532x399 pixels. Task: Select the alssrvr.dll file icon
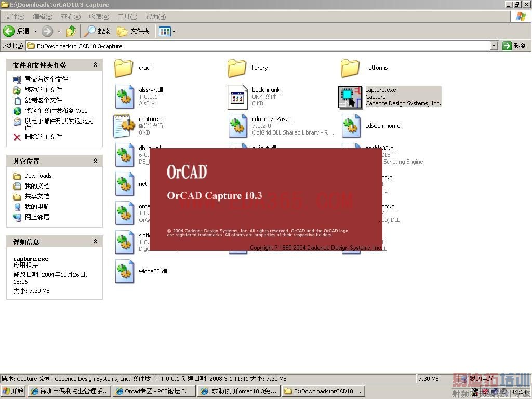tap(124, 97)
